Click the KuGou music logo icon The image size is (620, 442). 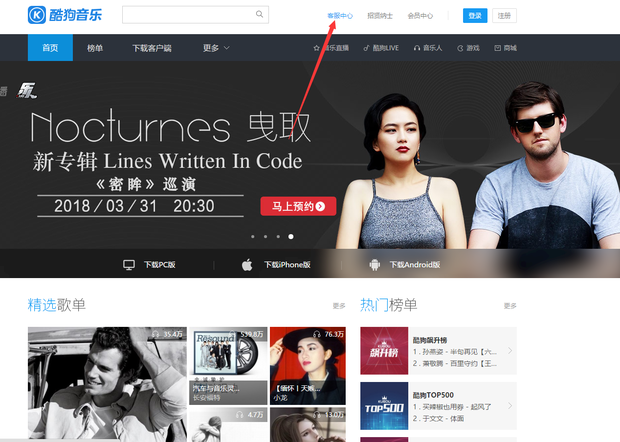click(x=37, y=15)
